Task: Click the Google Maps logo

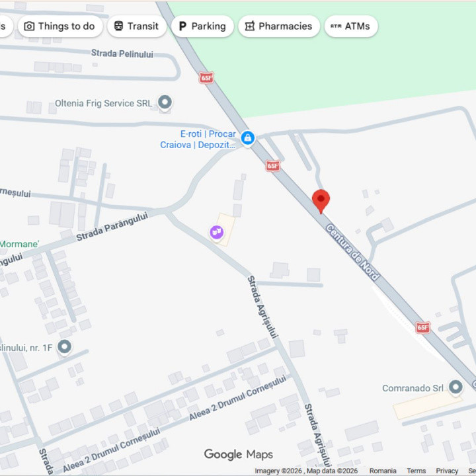Action: [238, 454]
